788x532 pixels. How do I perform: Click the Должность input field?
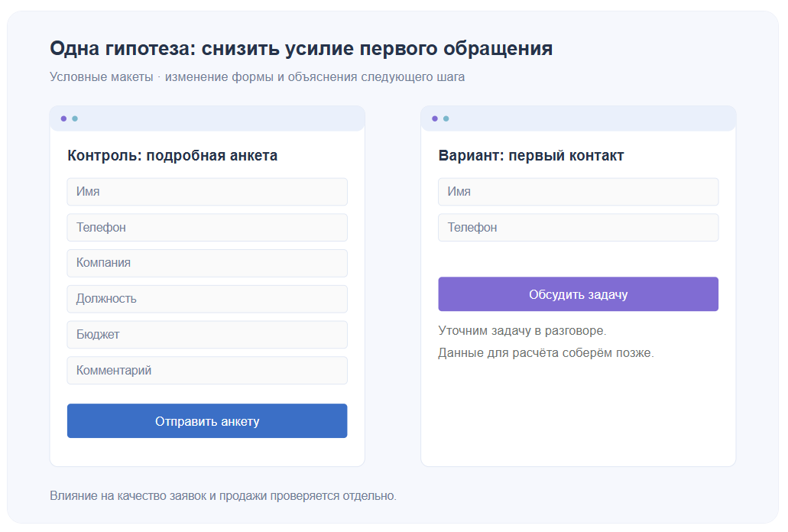(207, 299)
